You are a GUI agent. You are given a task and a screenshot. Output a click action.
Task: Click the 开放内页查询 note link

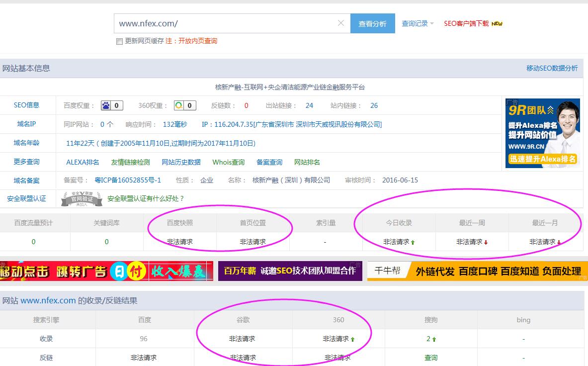click(x=198, y=41)
